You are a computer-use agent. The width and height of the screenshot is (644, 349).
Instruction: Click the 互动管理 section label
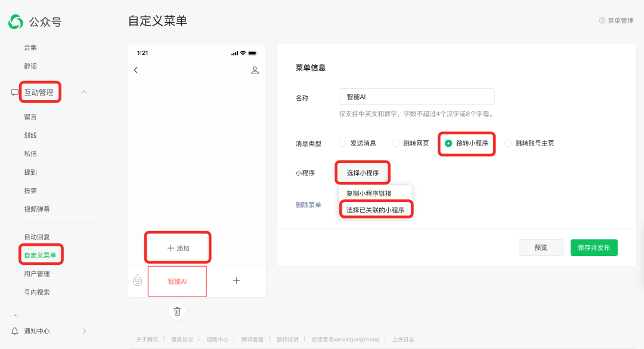click(x=39, y=92)
